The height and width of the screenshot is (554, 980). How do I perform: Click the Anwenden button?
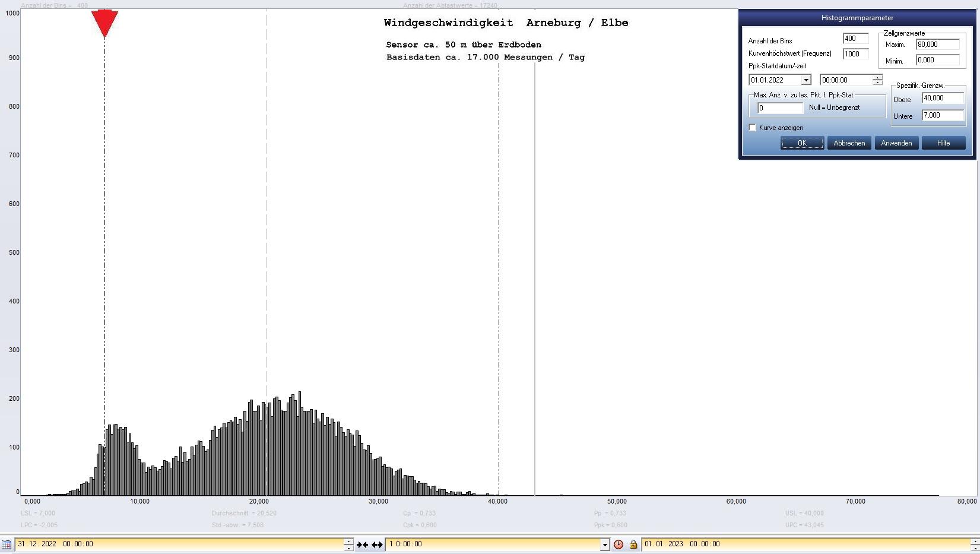coord(896,143)
